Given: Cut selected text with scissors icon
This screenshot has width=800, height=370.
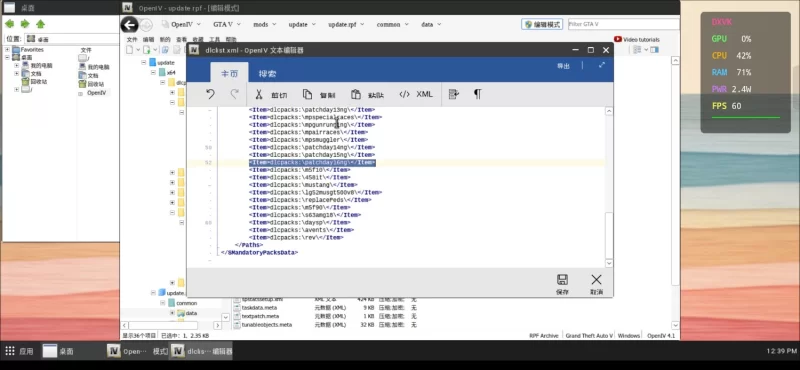Looking at the screenshot, I should [271, 94].
